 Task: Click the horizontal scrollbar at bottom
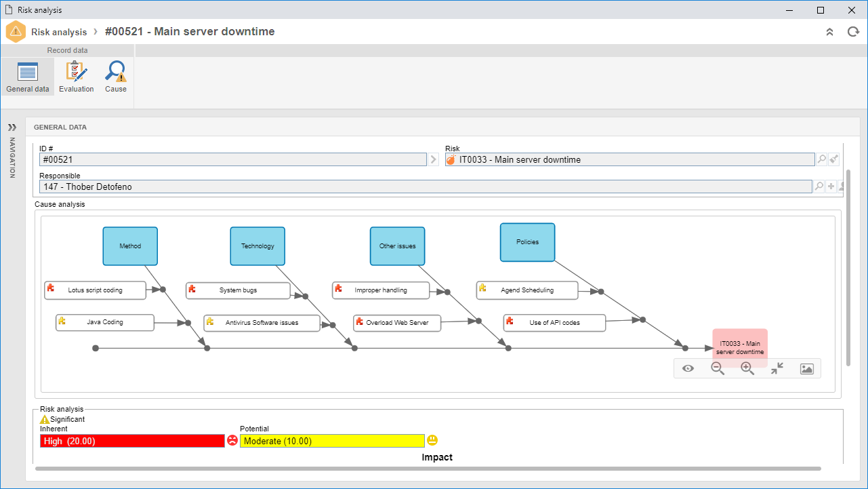(428, 468)
